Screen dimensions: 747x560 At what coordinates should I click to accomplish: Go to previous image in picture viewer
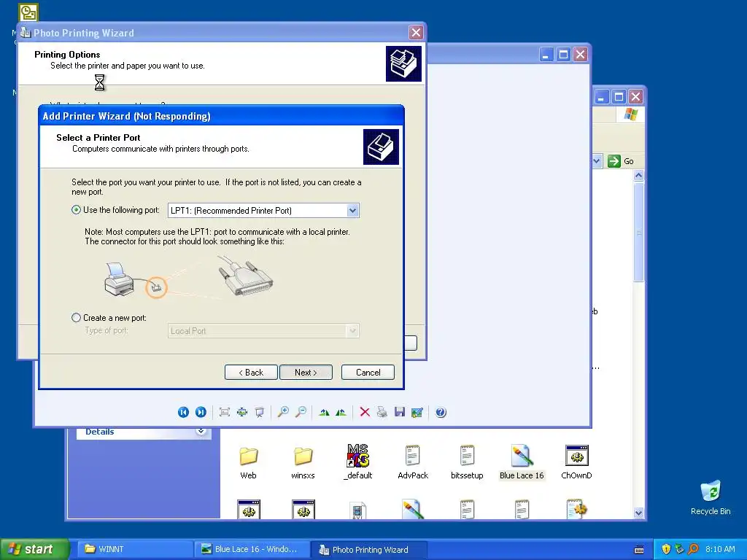point(183,413)
